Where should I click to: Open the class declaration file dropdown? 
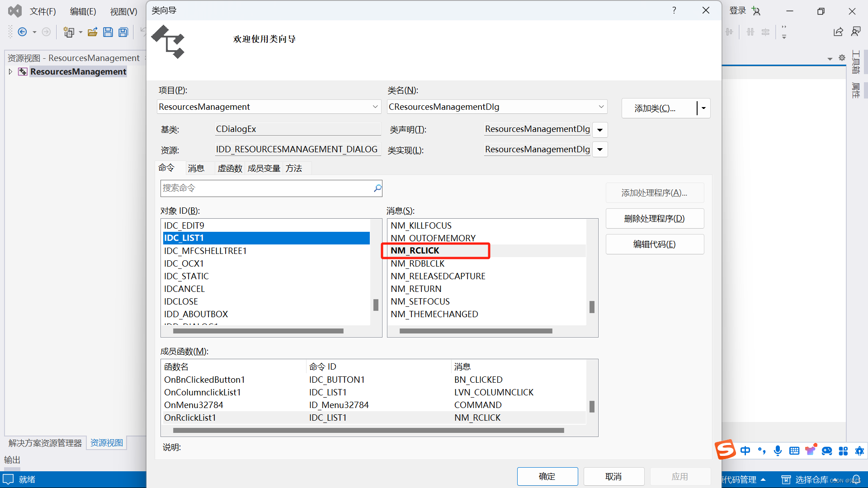click(599, 130)
